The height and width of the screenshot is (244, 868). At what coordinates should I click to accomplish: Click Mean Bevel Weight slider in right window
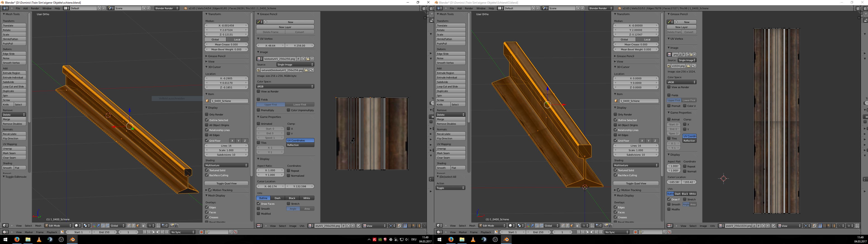pos(635,49)
